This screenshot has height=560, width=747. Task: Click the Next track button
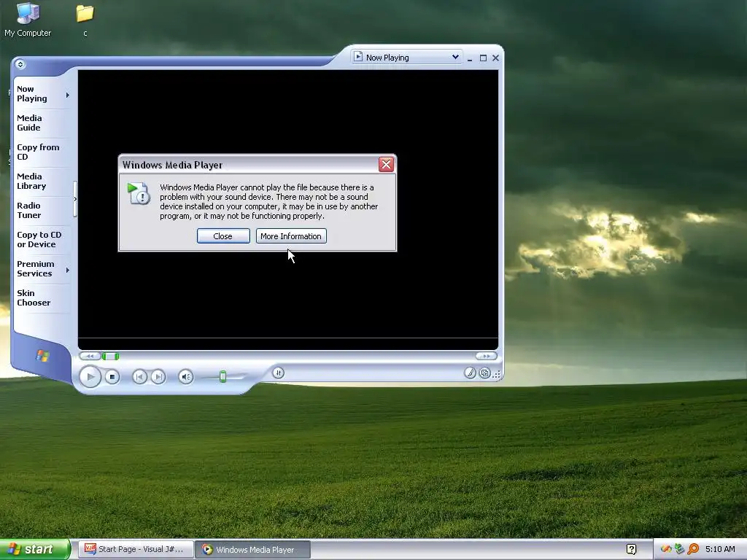(x=158, y=377)
